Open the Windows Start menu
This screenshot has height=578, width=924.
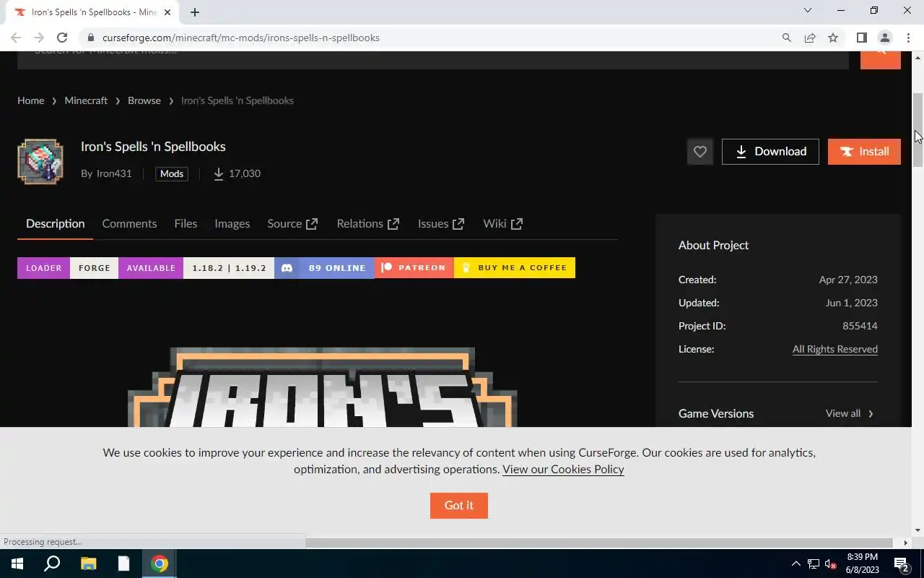pyautogui.click(x=17, y=564)
